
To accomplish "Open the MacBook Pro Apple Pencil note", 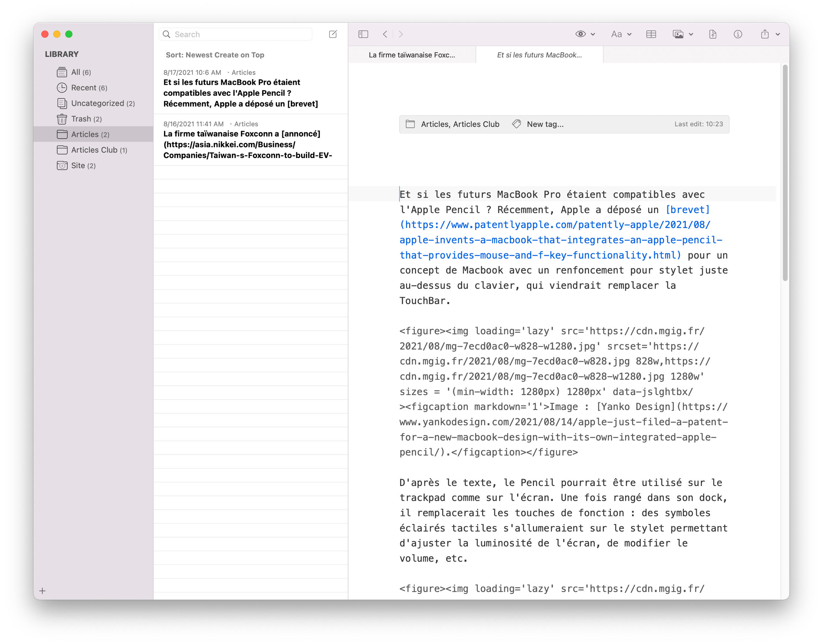I will point(251,88).
